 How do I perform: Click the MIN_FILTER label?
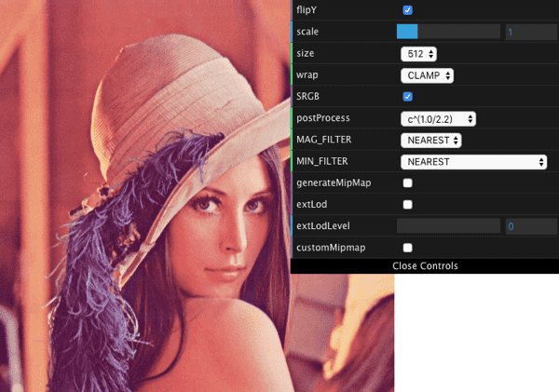pos(322,161)
